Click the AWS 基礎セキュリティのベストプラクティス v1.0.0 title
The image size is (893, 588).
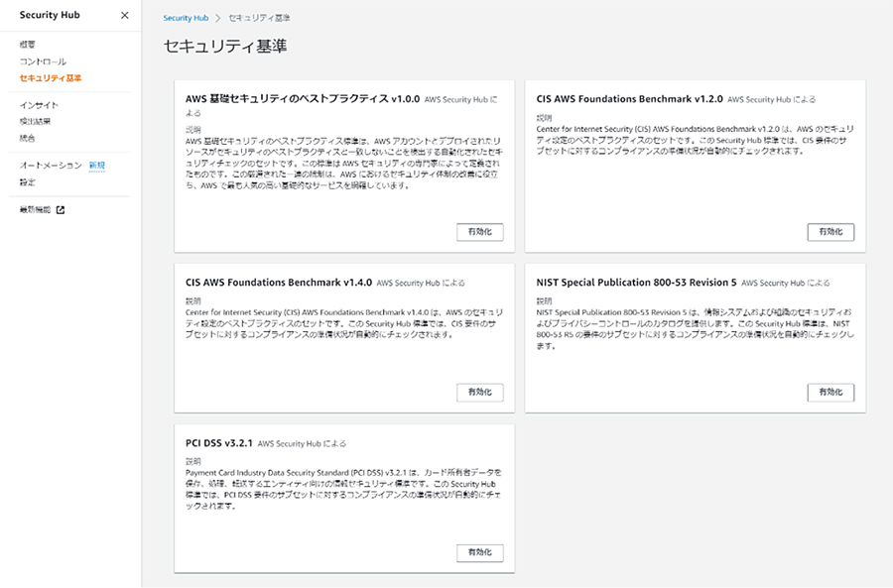point(303,99)
